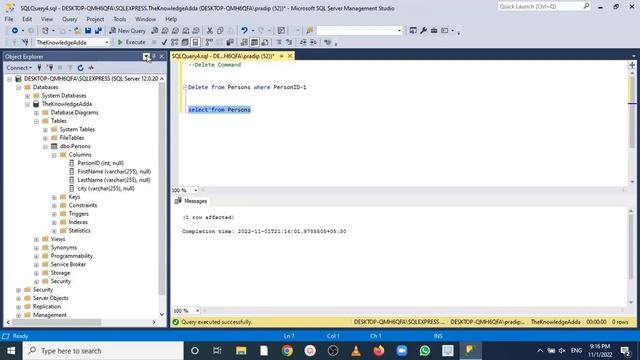Click Uncomment selected lines icon

(x=289, y=42)
